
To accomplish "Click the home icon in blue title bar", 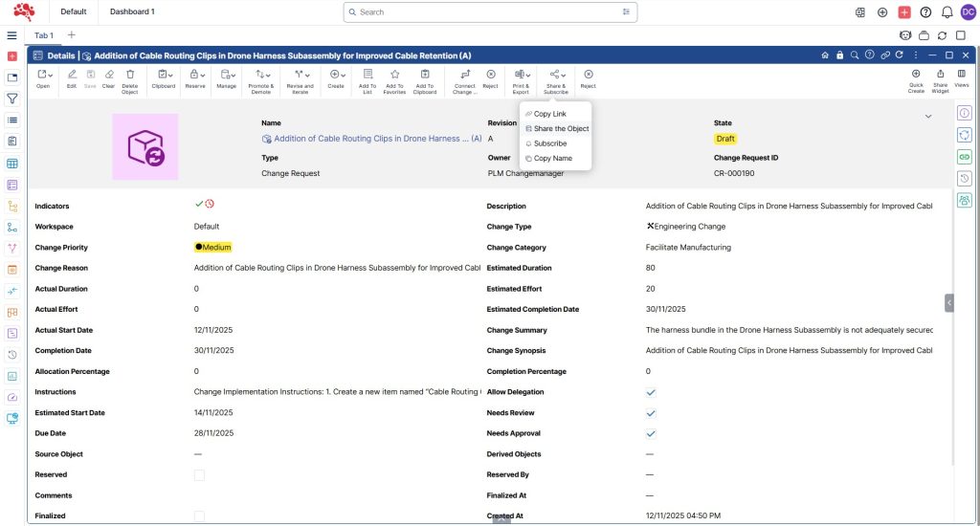I will [825, 55].
